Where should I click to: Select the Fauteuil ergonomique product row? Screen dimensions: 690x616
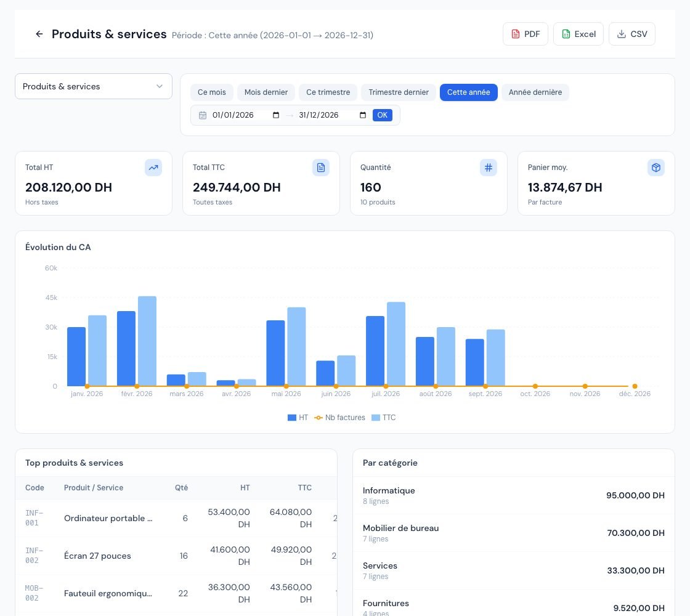[x=176, y=593]
